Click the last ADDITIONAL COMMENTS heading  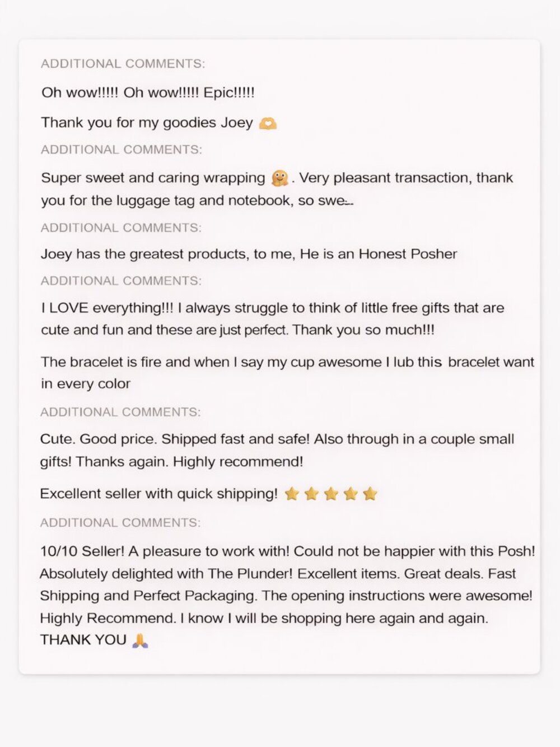120,523
